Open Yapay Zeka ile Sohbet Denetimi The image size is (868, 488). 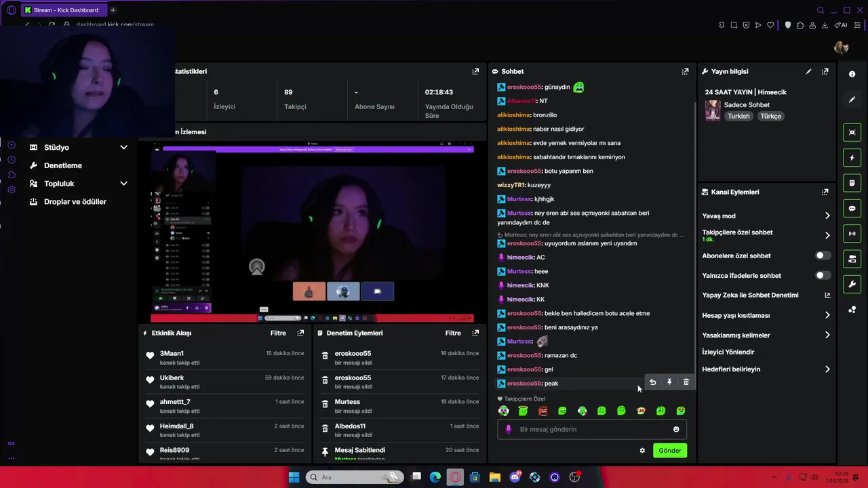(766, 295)
